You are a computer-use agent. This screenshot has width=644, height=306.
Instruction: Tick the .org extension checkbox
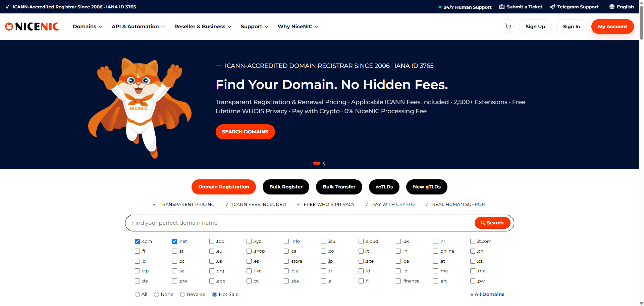coord(212,271)
